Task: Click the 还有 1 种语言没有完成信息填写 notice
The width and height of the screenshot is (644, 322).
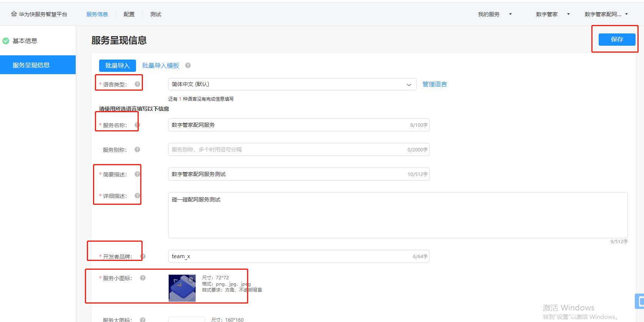Action: pyautogui.click(x=201, y=99)
